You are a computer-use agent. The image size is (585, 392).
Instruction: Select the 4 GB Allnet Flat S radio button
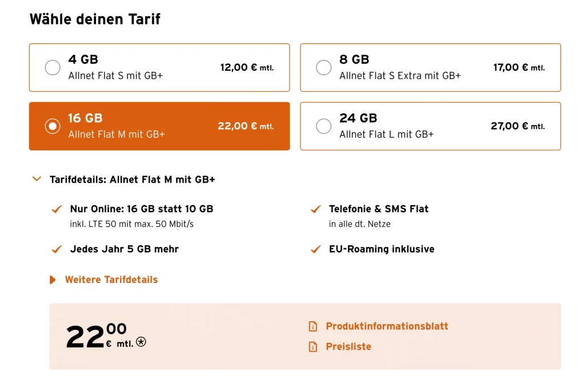click(x=53, y=67)
